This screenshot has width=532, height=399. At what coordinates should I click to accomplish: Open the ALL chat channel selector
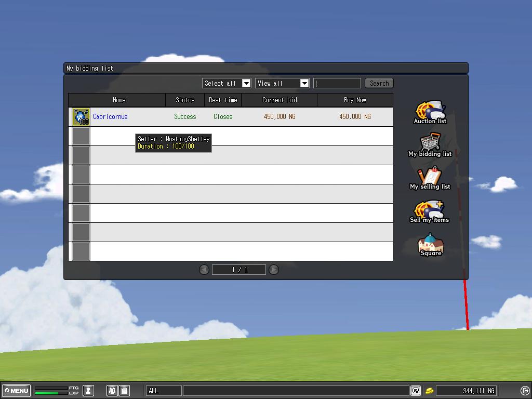coord(164,391)
